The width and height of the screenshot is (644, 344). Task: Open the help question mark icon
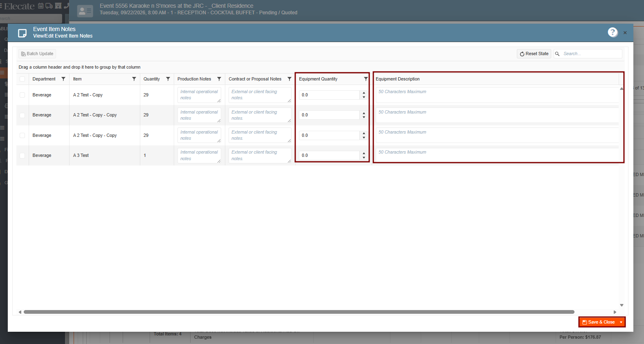pyautogui.click(x=613, y=32)
